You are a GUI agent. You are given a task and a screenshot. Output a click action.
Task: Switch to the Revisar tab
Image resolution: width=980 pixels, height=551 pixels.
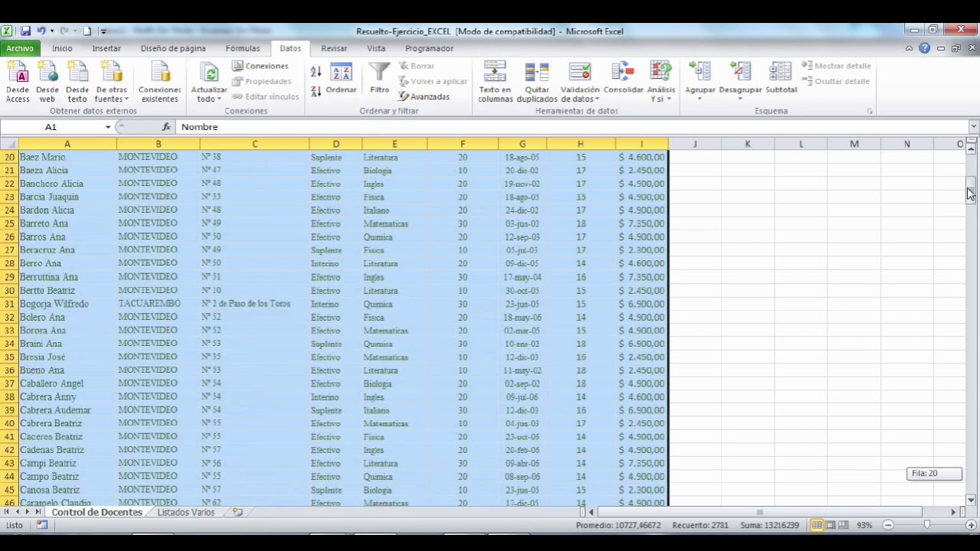tap(334, 48)
